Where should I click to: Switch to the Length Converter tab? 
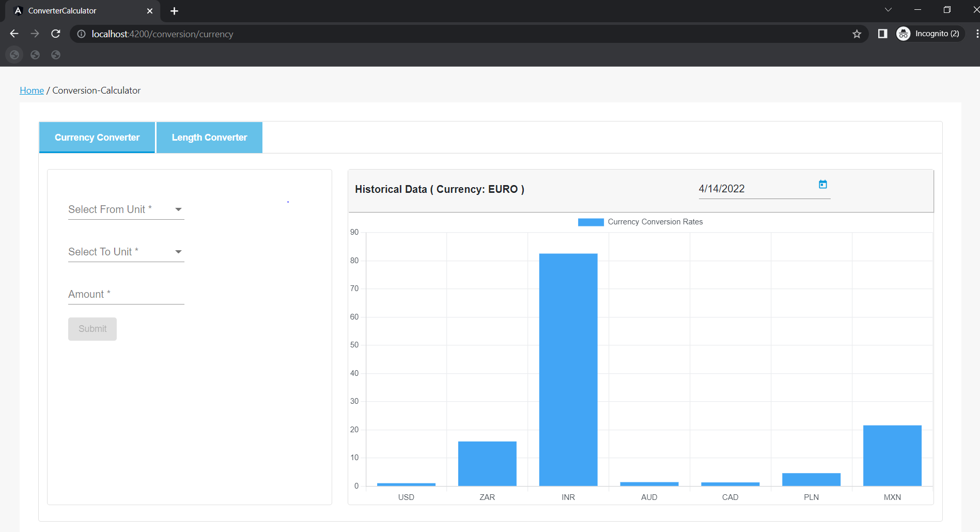(x=209, y=138)
